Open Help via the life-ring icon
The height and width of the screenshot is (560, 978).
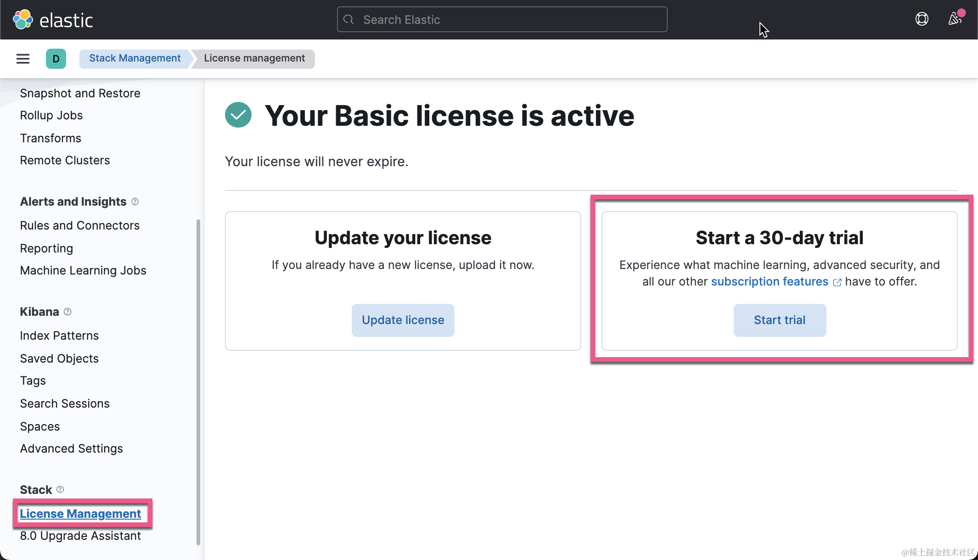point(922,19)
